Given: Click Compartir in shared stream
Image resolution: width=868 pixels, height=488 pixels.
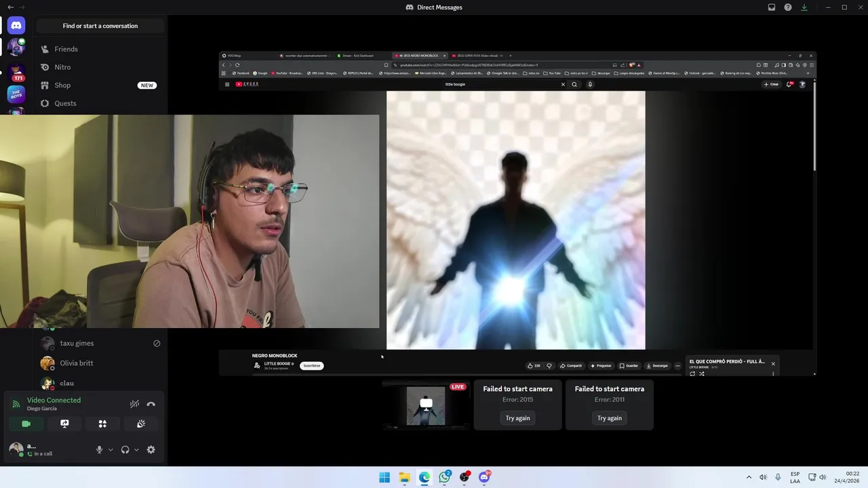Looking at the screenshot, I should (x=571, y=366).
